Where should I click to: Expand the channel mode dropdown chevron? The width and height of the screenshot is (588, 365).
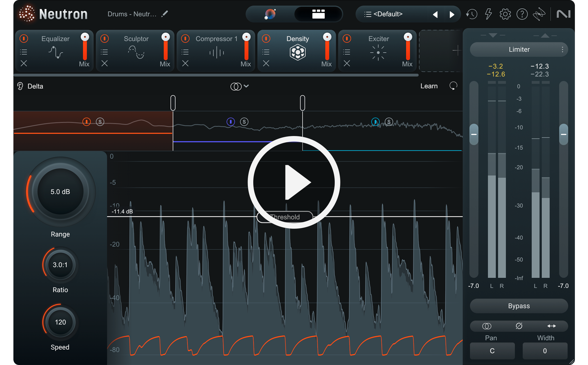[x=246, y=86]
